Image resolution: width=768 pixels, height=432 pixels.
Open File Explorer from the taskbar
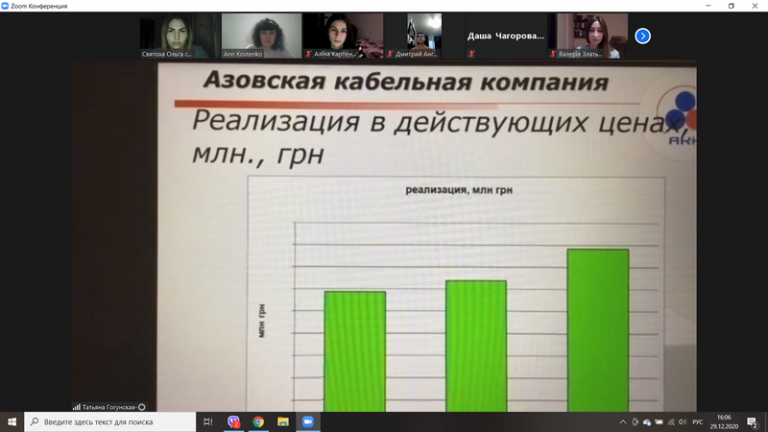(283, 422)
